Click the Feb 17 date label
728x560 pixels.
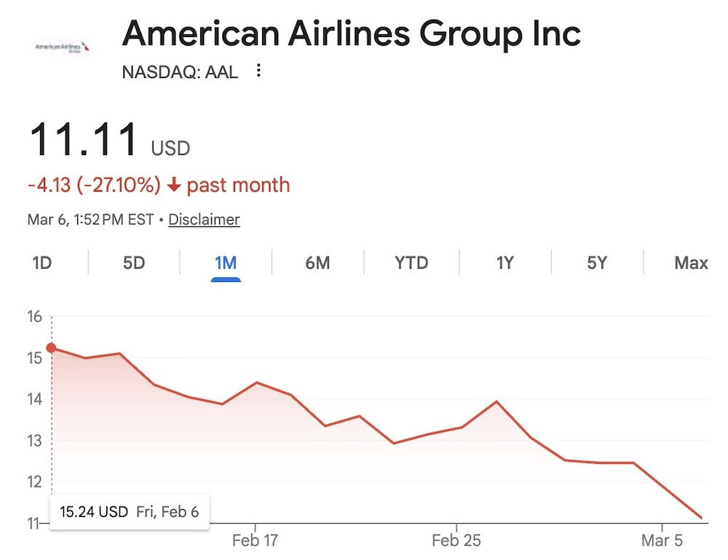256,541
